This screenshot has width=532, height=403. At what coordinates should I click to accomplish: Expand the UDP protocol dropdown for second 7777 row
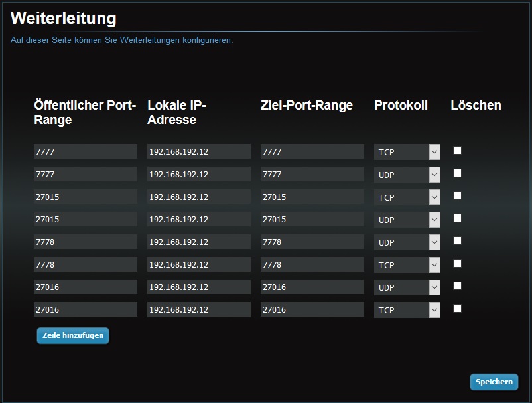(407, 175)
